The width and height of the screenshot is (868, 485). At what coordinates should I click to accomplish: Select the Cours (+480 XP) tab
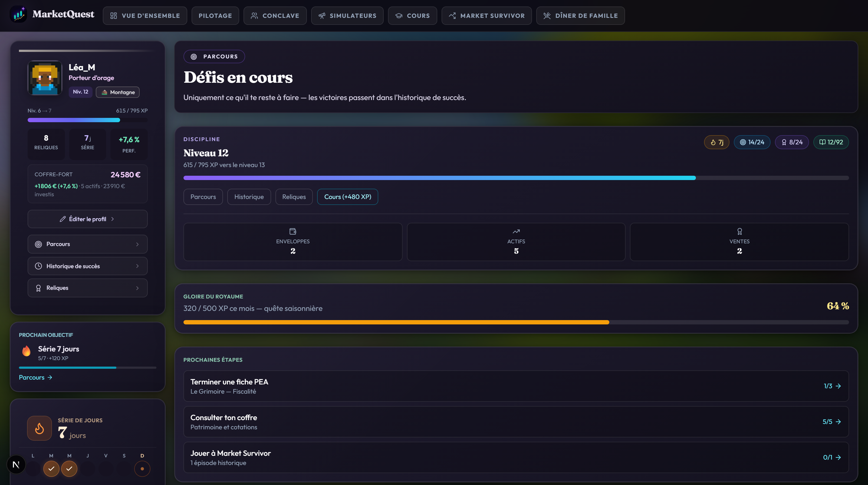(x=348, y=197)
